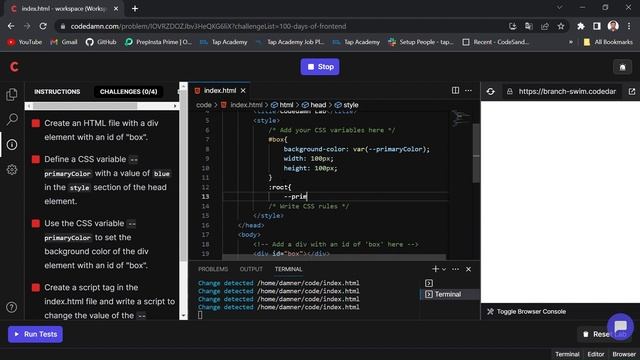Expand the bookmarks overflow chevron

click(x=571, y=42)
